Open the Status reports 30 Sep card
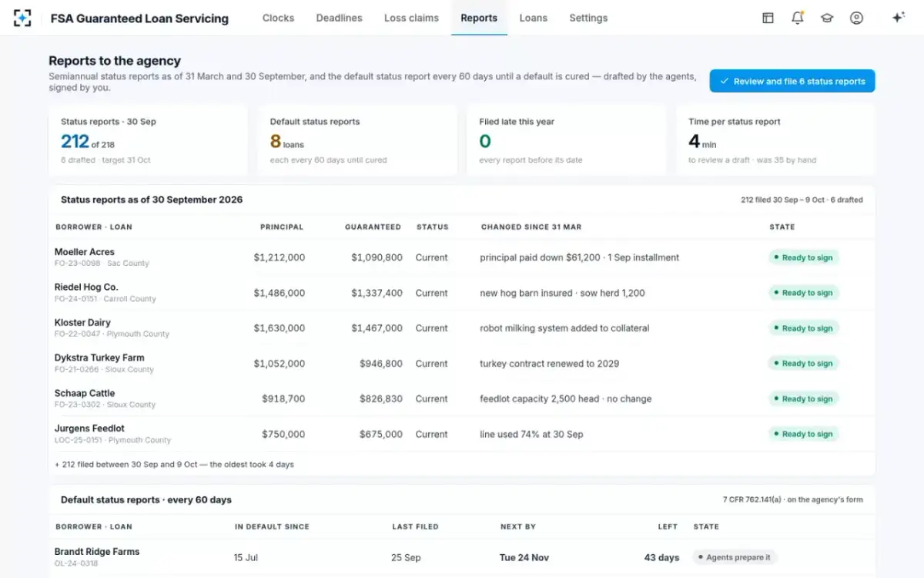 (x=148, y=141)
